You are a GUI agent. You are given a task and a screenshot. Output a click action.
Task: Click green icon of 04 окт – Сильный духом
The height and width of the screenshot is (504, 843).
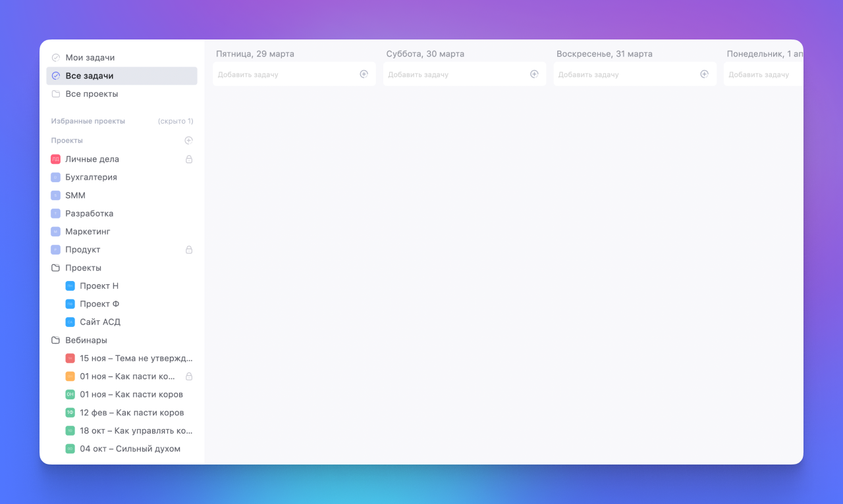coord(70,449)
